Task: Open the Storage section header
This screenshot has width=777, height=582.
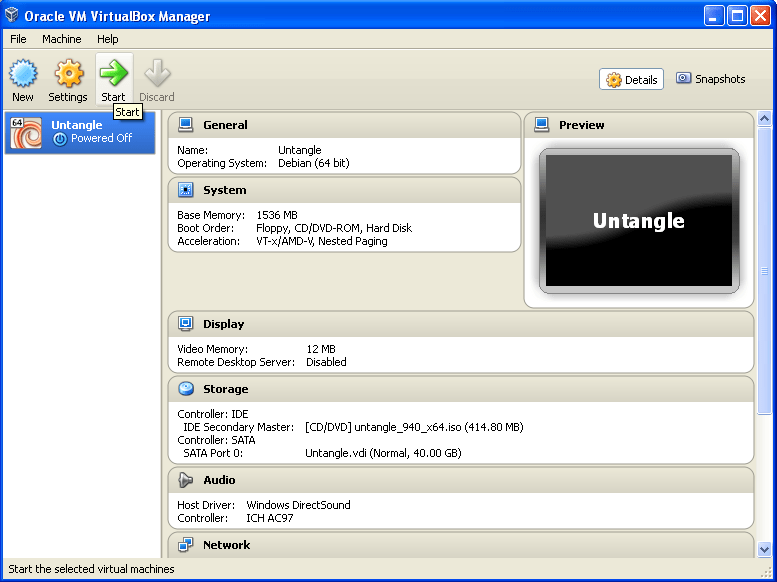Action: coord(461,389)
